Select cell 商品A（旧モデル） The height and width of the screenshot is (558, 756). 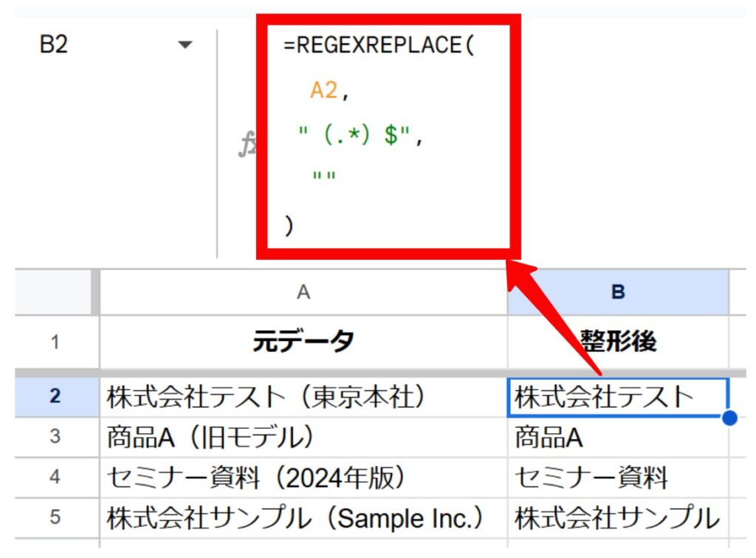[x=303, y=437]
